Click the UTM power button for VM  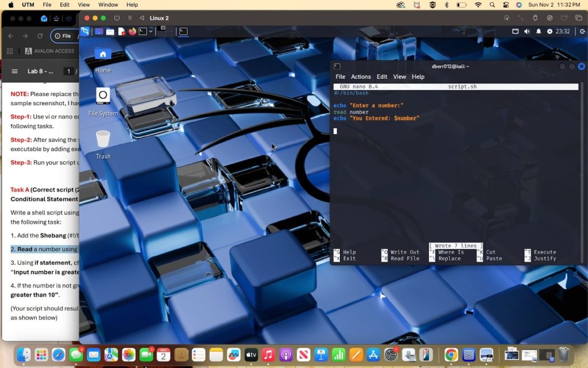[x=117, y=18]
